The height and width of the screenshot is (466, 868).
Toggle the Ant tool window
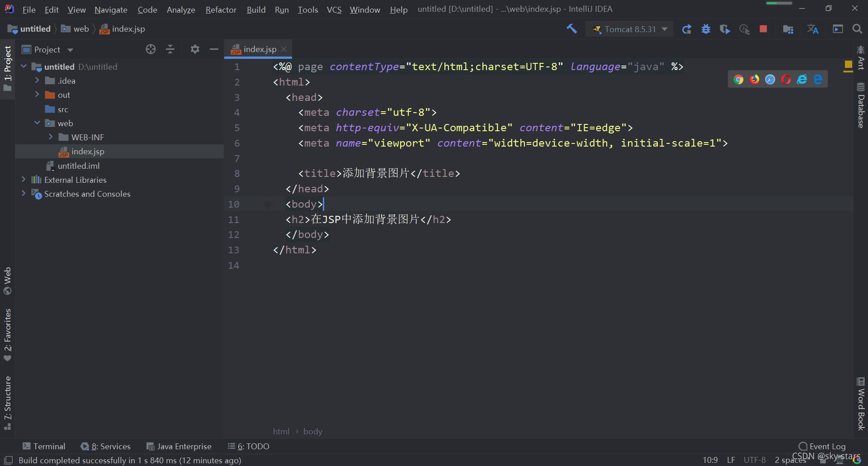coord(861,58)
